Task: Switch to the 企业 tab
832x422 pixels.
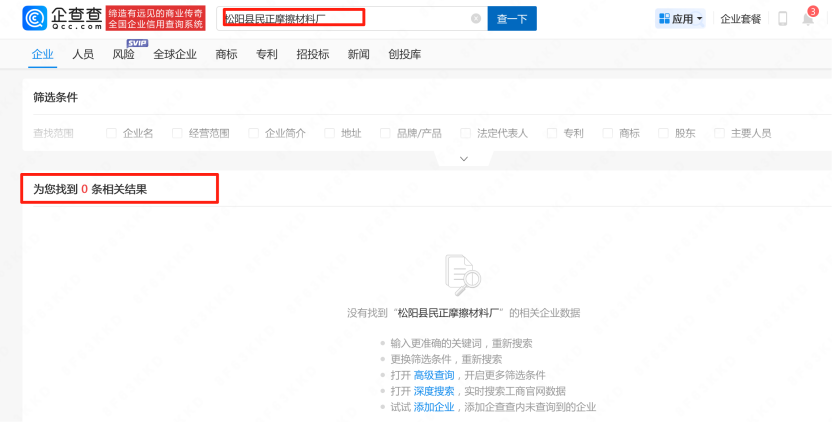Action: tap(42, 54)
